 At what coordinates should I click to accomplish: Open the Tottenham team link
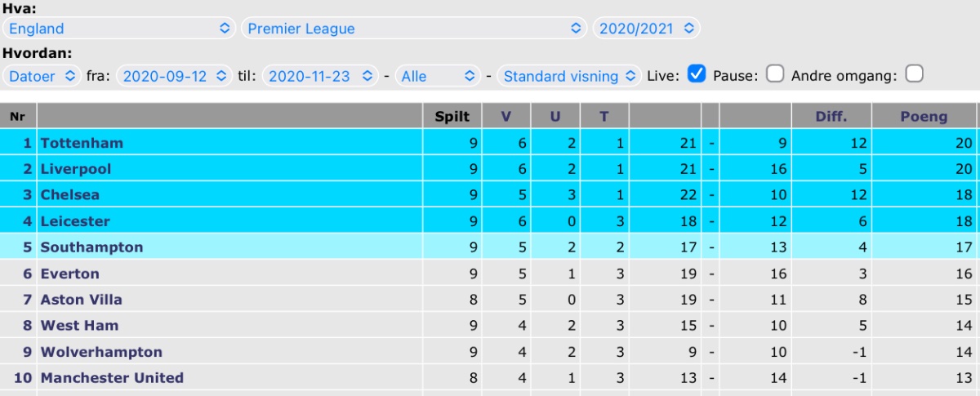pos(82,143)
